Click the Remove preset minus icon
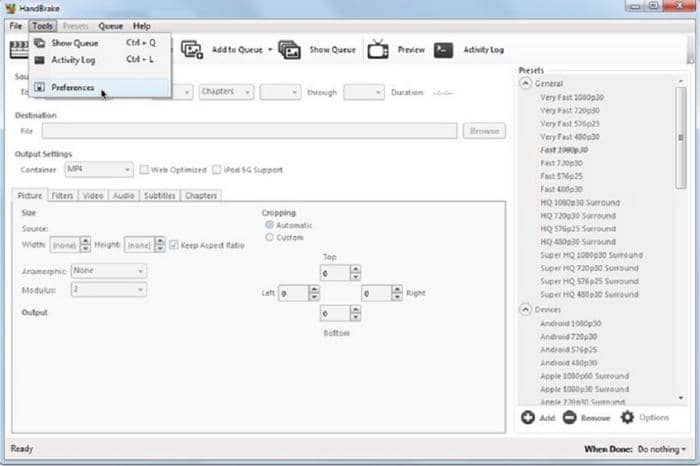Viewport: 700px width, 466px height. (x=569, y=417)
